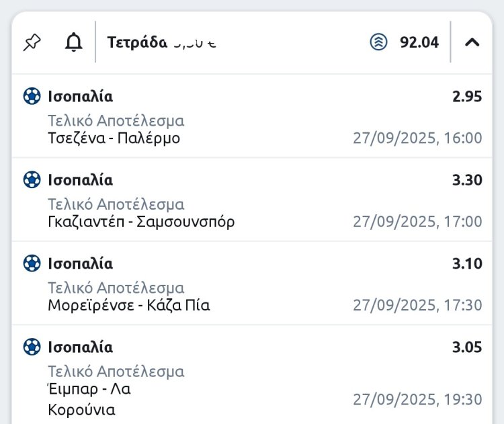Click the 3.10 odds value
Viewport: 504px width, 424px height.
(467, 263)
